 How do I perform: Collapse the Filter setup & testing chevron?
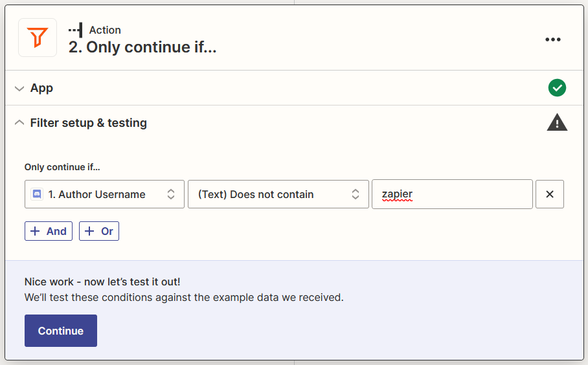click(19, 123)
